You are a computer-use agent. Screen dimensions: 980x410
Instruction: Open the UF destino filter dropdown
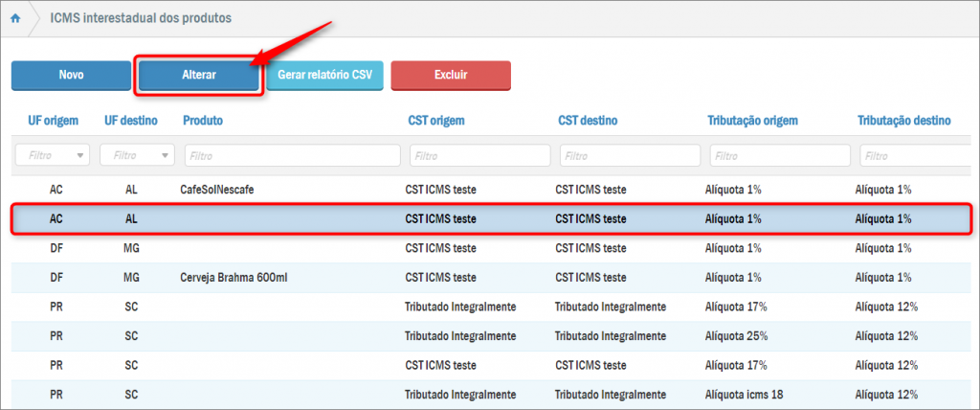point(139,154)
